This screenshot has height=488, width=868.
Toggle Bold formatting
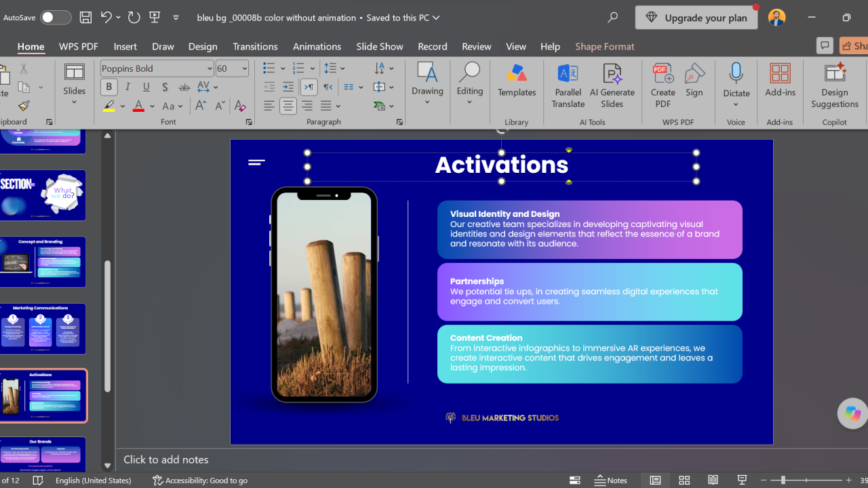point(108,87)
